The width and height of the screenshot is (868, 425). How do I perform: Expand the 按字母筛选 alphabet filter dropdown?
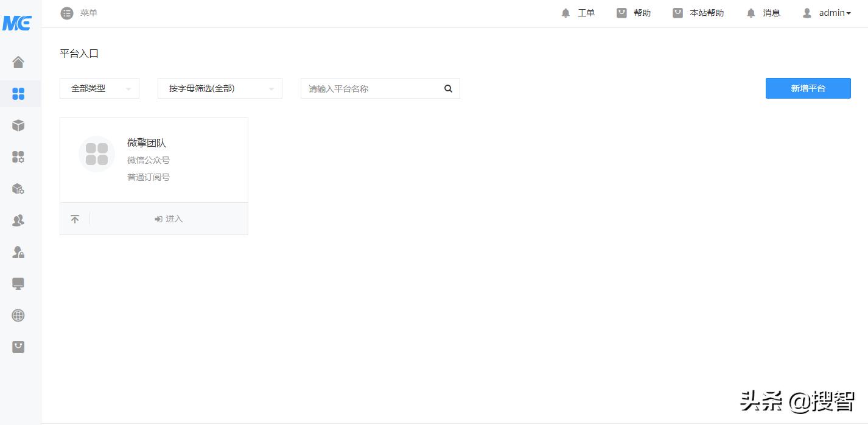coord(220,88)
